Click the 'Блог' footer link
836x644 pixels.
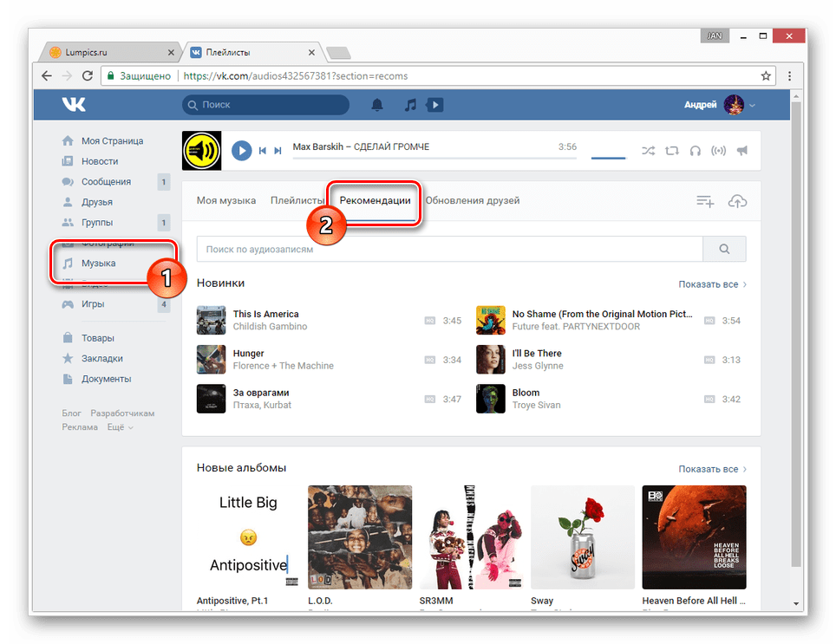71,413
